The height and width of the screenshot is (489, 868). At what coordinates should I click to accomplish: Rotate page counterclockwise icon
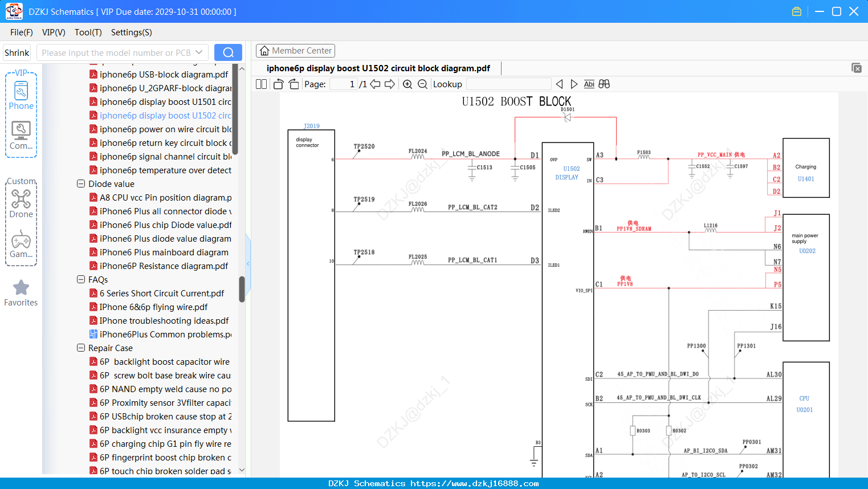coord(278,84)
